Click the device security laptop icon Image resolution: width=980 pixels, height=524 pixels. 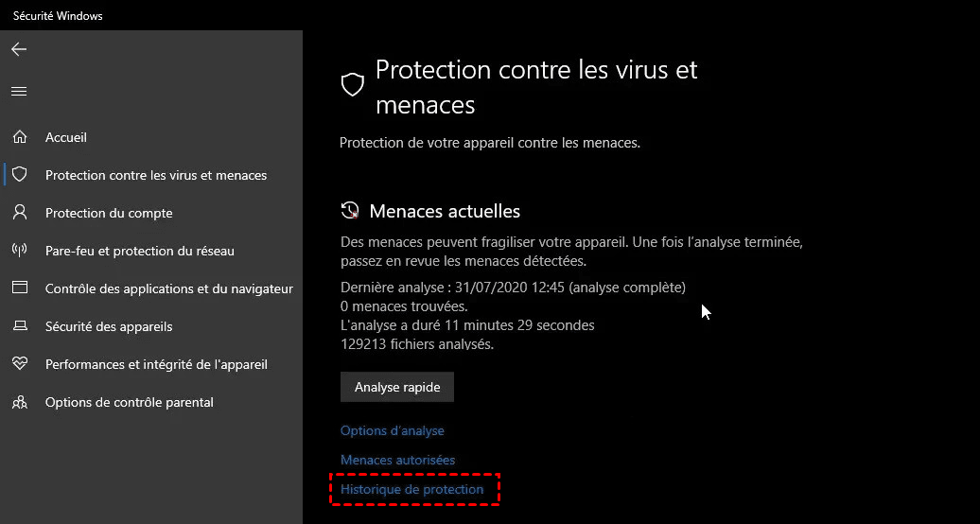pyautogui.click(x=19, y=326)
